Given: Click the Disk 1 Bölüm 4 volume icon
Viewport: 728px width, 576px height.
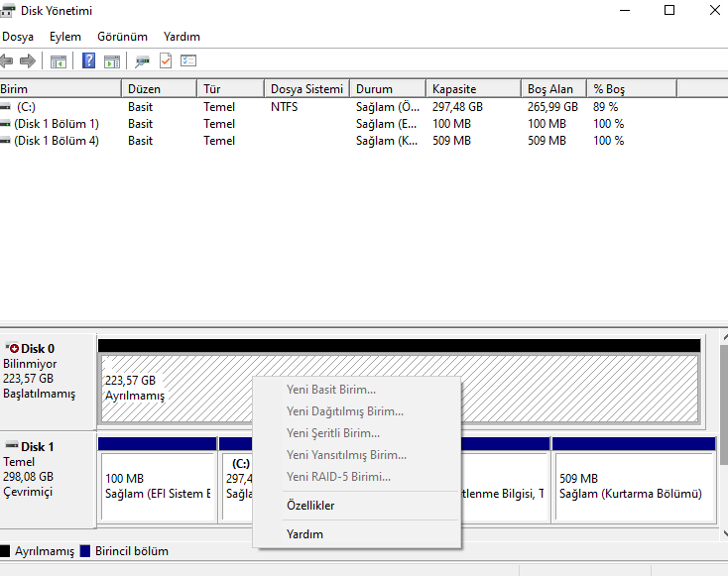Looking at the screenshot, I should 5,141.
